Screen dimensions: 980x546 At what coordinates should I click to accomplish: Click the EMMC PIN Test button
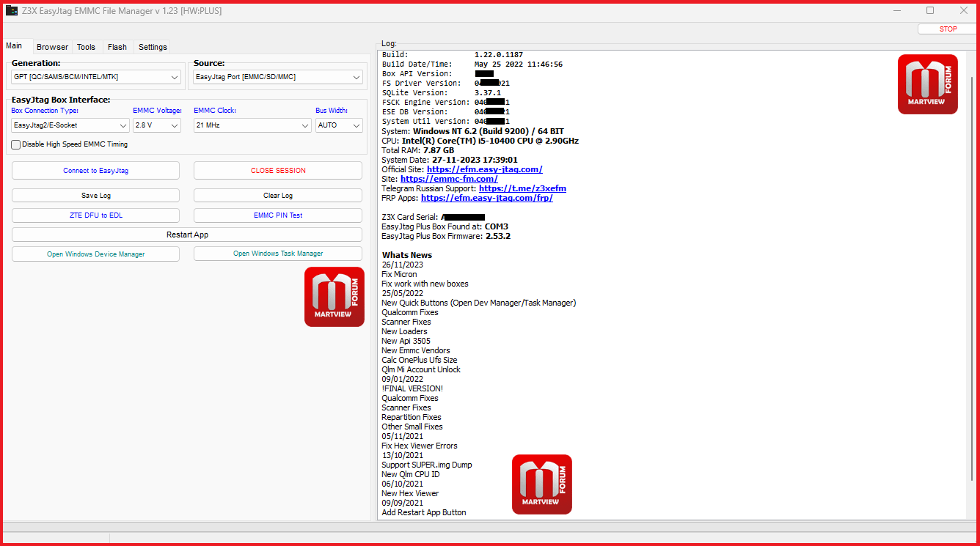278,215
